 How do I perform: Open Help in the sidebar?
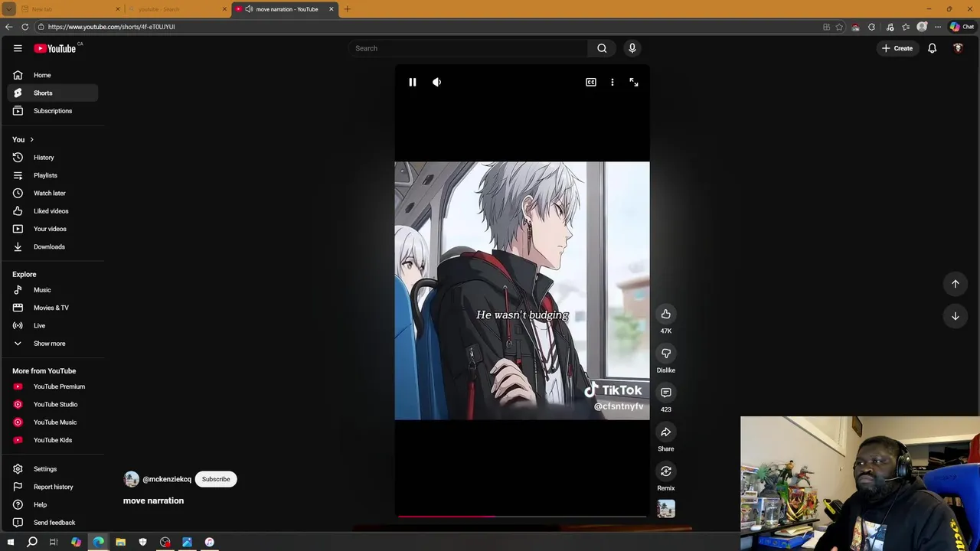click(53, 505)
